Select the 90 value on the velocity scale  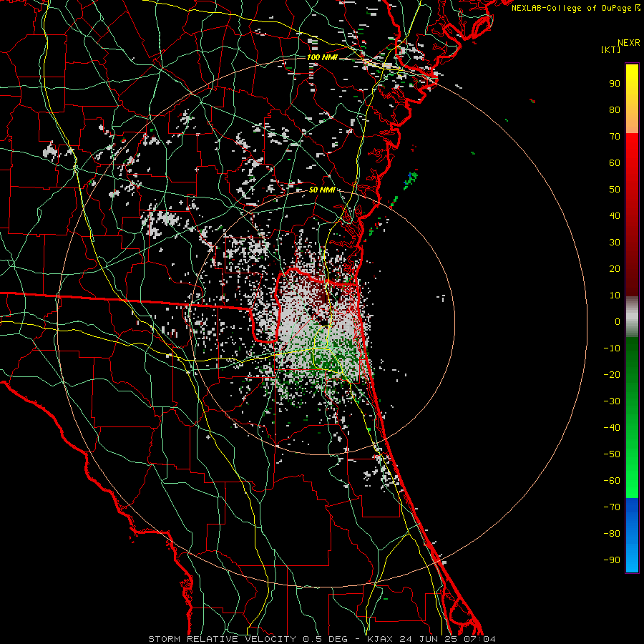point(615,84)
